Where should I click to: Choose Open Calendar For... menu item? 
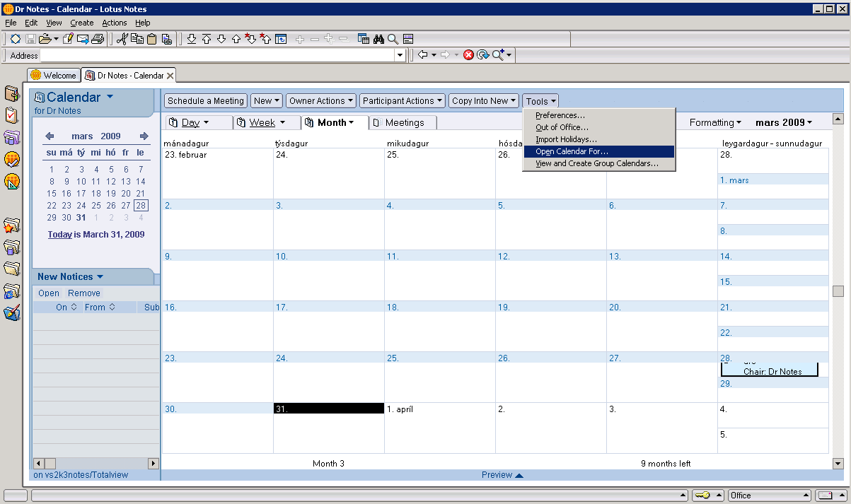pyautogui.click(x=599, y=151)
